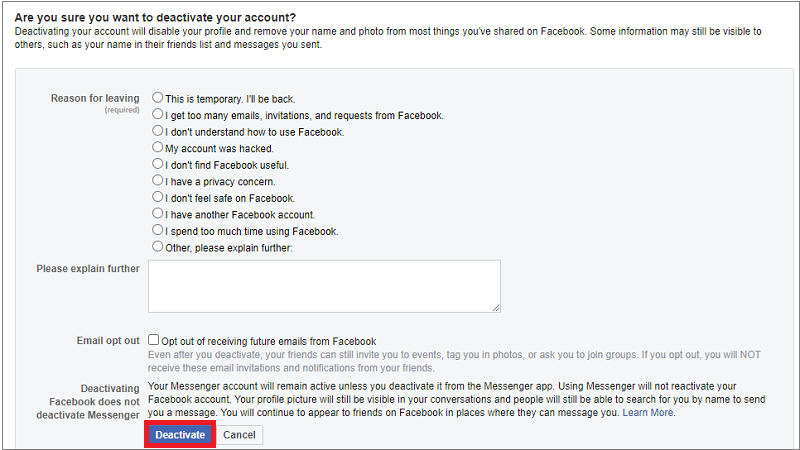This screenshot has height=450, width=800.
Task: Click the "Are you sure" deactivate heading
Action: pos(155,17)
